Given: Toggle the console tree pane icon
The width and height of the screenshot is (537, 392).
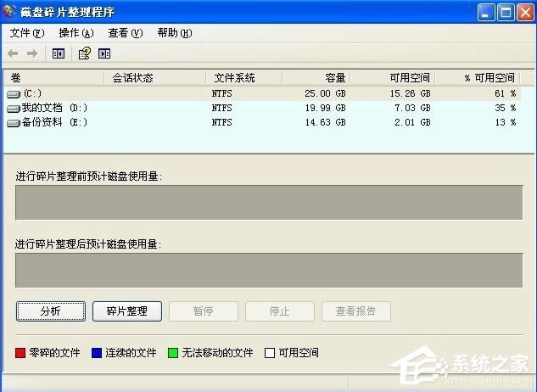Looking at the screenshot, I should (x=59, y=53).
